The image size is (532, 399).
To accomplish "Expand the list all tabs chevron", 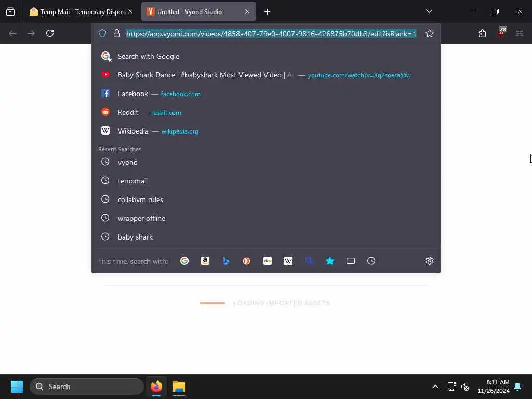I will (429, 11).
